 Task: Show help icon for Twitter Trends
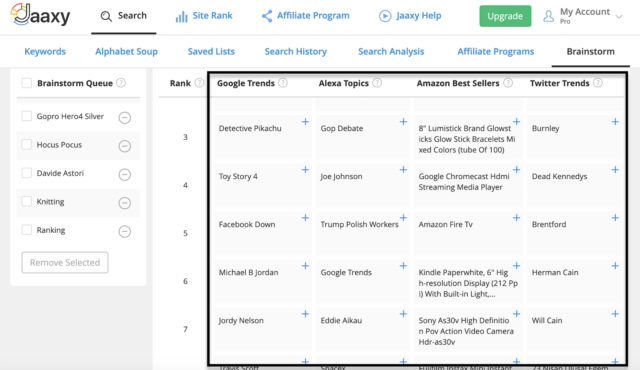598,83
